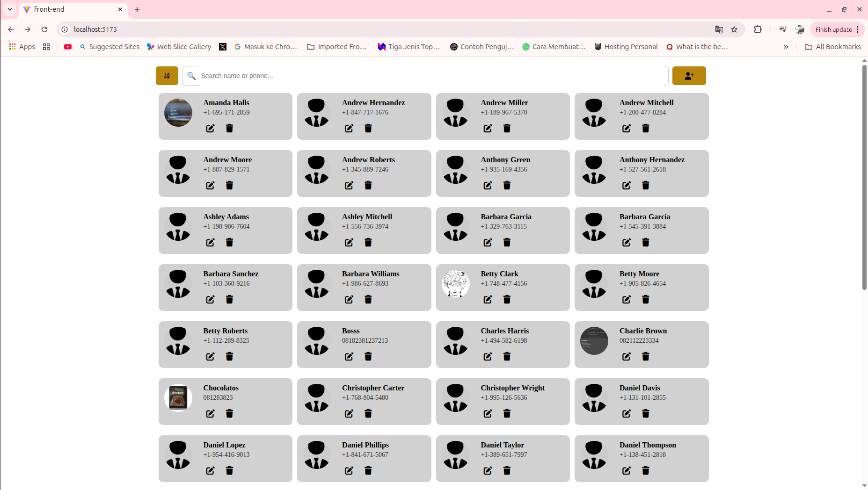This screenshot has height=490, width=868.
Task: Click the add new contact button
Action: [689, 76]
